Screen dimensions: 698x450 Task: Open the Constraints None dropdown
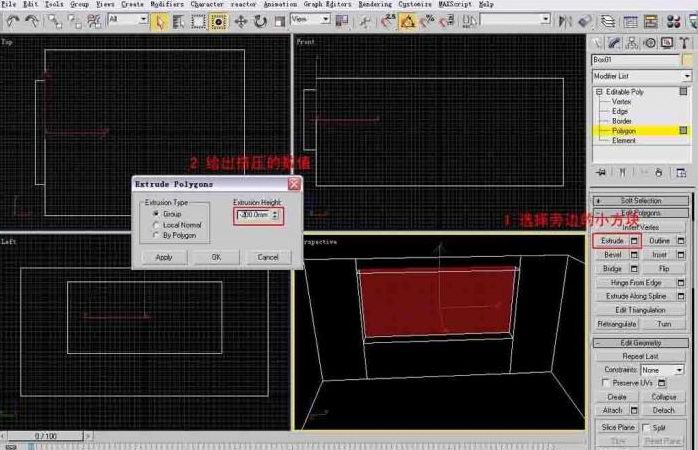click(x=662, y=370)
